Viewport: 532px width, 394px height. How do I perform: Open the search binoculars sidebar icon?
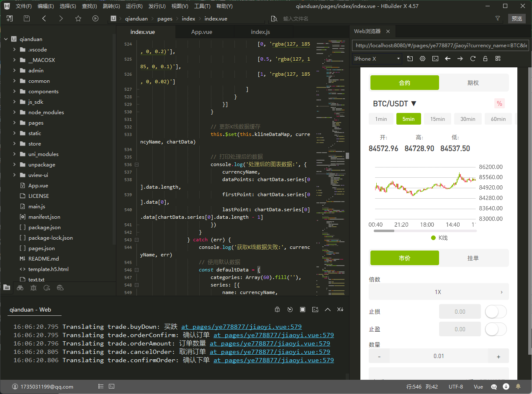20,287
